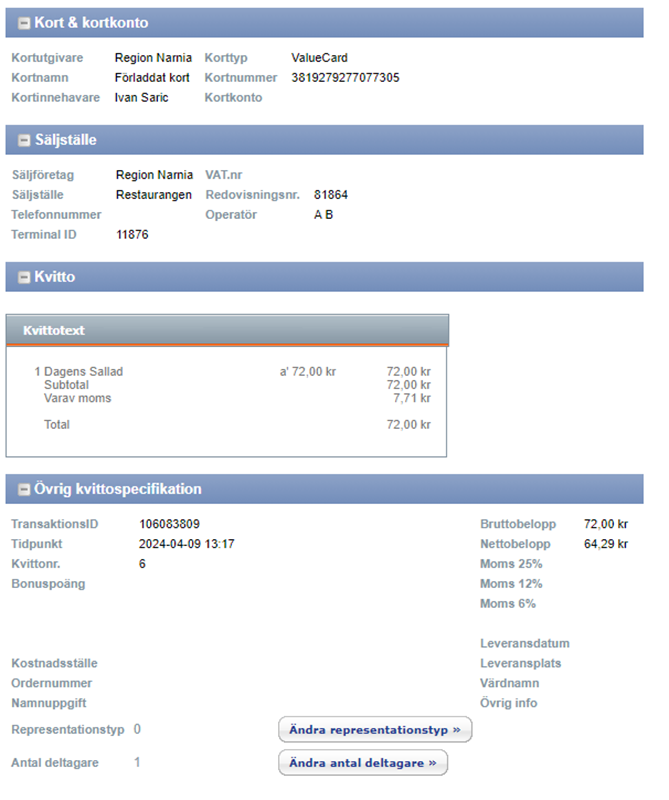
Task: Select TransaktionsID value 106083809
Action: tap(169, 524)
